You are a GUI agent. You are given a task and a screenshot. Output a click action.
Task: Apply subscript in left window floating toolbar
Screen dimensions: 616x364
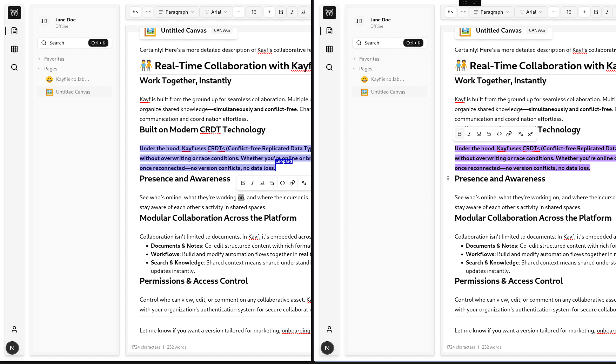304,183
